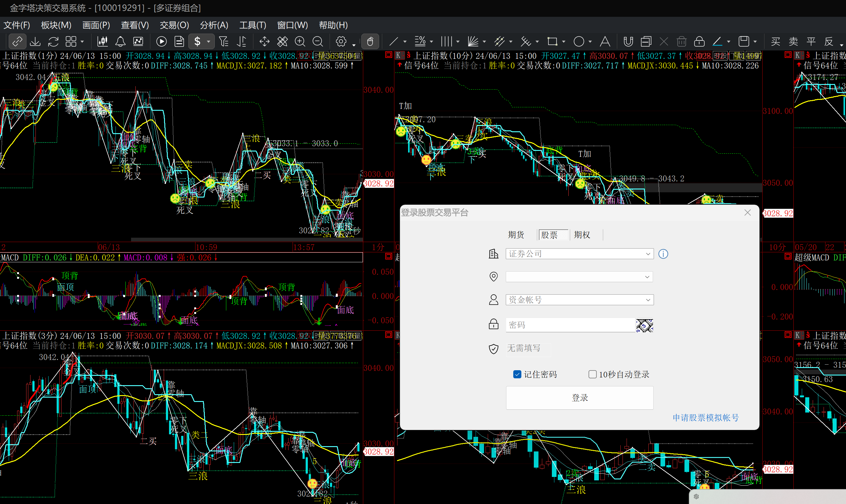The width and height of the screenshot is (846, 504).
Task: Enable the 10秒自动登录 checkbox
Action: pyautogui.click(x=593, y=374)
